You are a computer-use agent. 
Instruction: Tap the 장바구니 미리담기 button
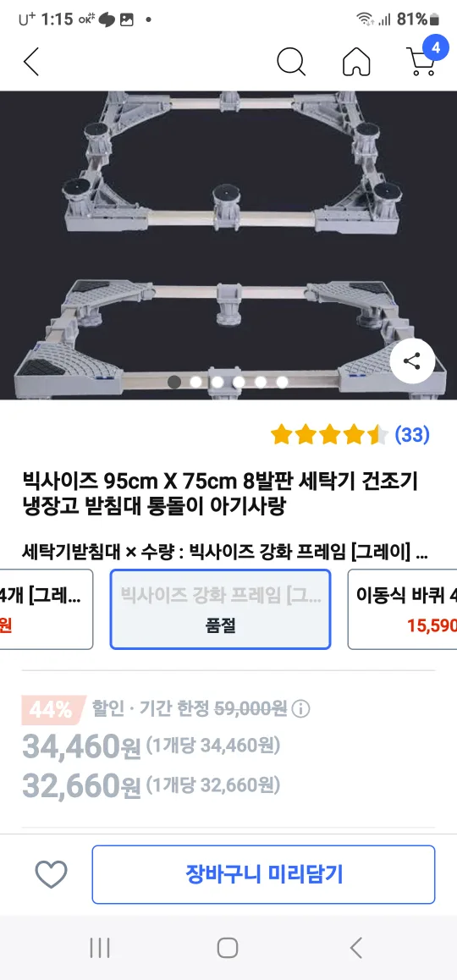click(x=263, y=874)
